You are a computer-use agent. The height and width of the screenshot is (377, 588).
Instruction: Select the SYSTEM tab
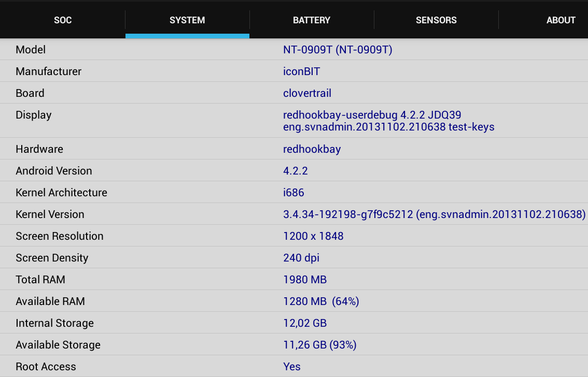(x=187, y=20)
